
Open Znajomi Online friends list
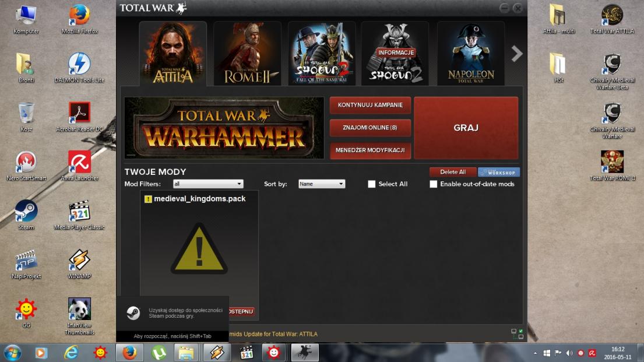(370, 128)
